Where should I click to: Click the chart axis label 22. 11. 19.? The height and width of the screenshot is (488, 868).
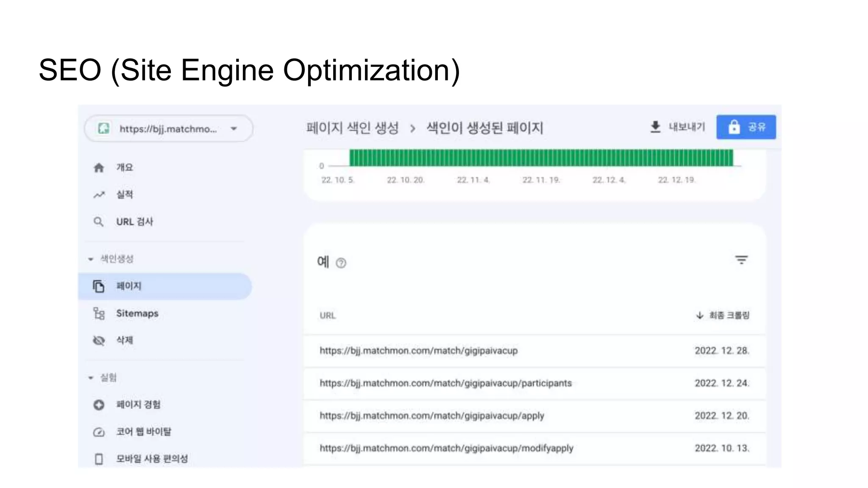(541, 180)
